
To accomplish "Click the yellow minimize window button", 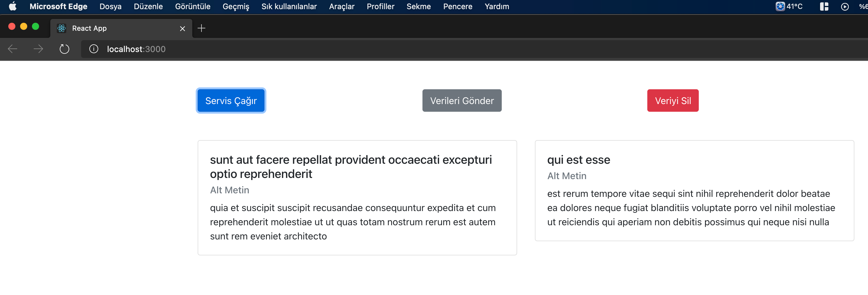I will [x=24, y=26].
